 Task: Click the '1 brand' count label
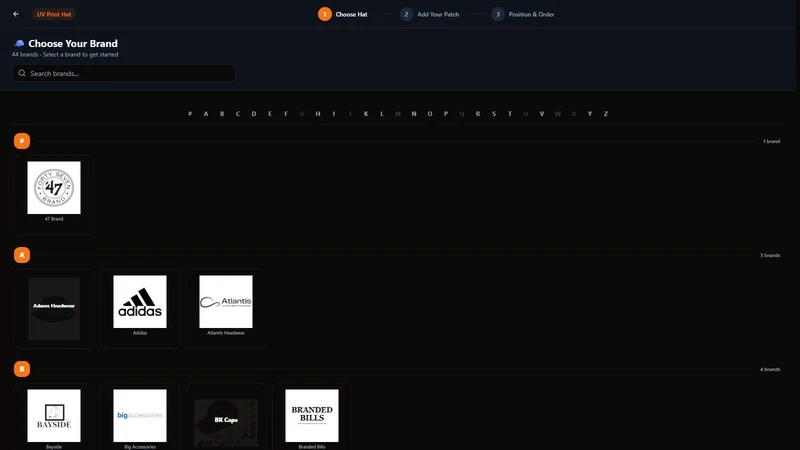pos(771,141)
